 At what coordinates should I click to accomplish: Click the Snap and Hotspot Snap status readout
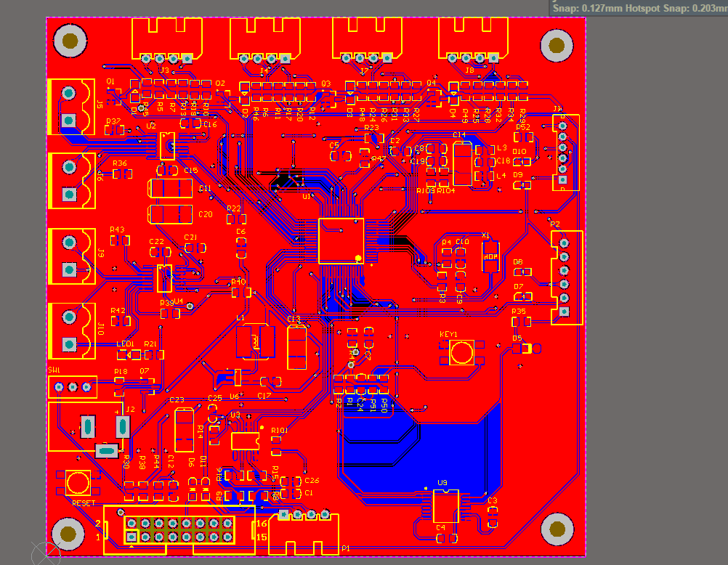click(x=639, y=8)
